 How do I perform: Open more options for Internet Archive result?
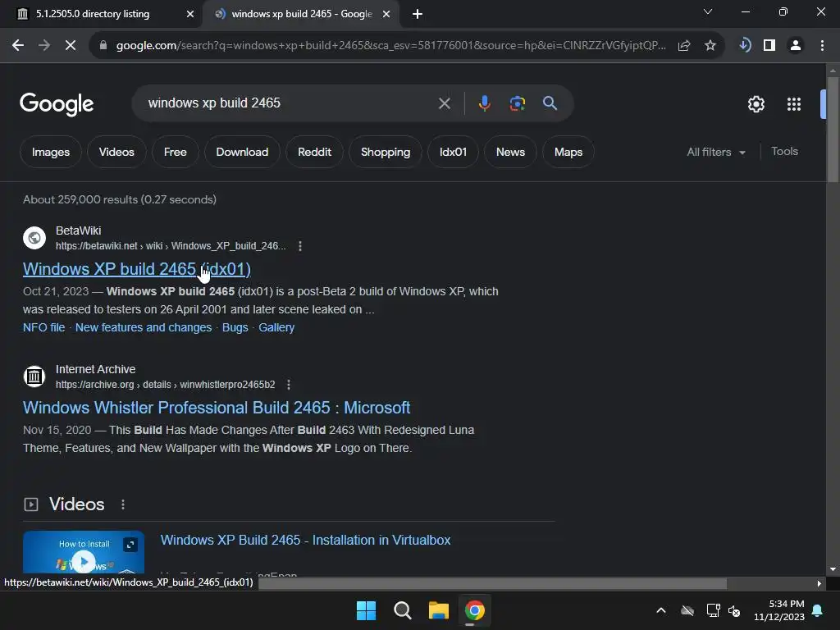[289, 385]
